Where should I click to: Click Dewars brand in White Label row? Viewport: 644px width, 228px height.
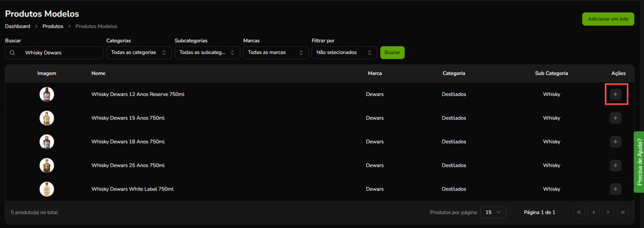click(x=375, y=189)
